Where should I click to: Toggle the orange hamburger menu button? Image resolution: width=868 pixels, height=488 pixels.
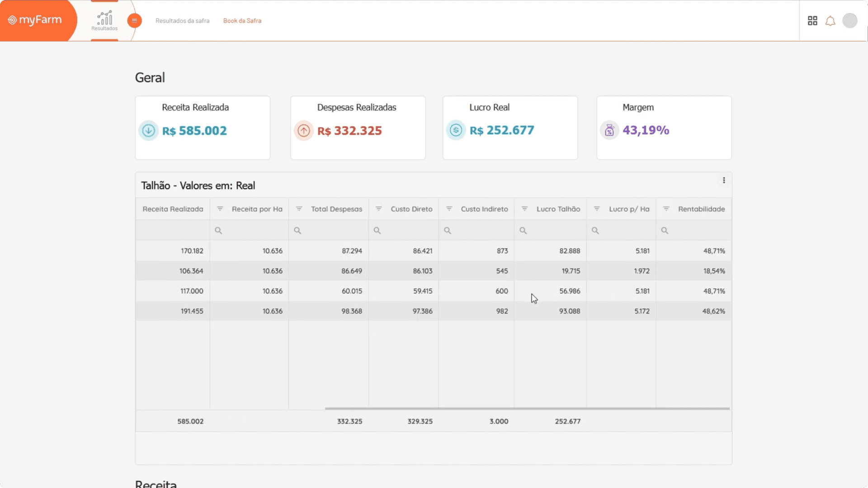click(134, 20)
